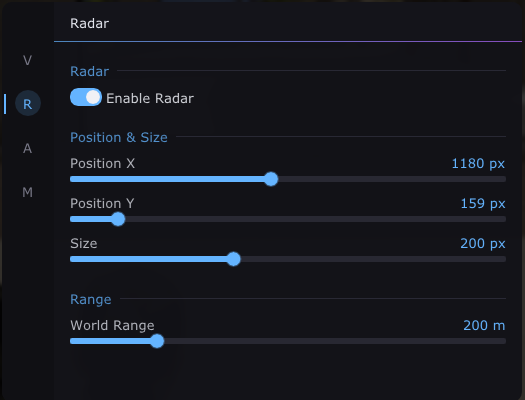
Task: Click the Position X slider handle
Action: [x=271, y=179]
